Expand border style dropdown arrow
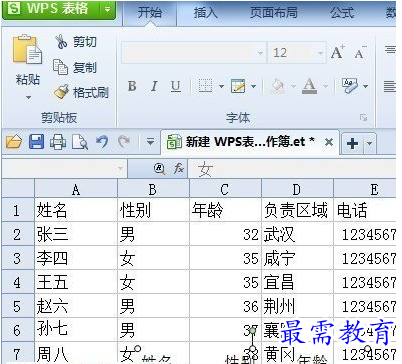The width and height of the screenshot is (402, 364). pos(221,87)
